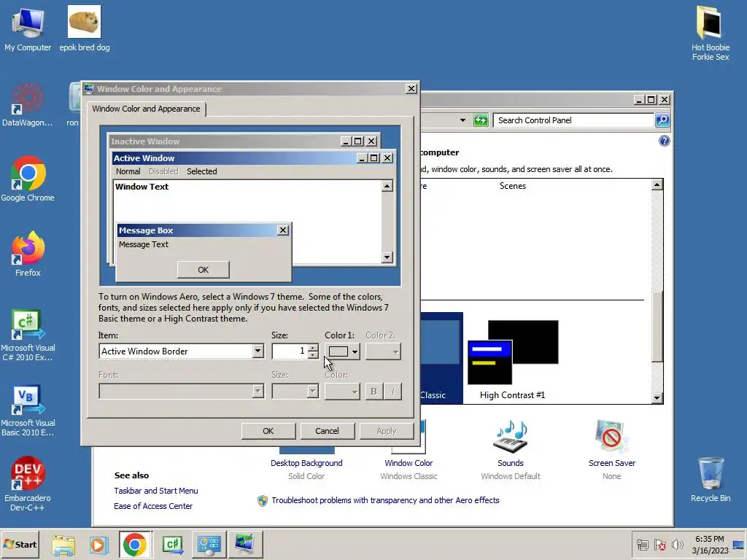
Task: Switch to Control Panel taskbar button
Action: coord(209,544)
